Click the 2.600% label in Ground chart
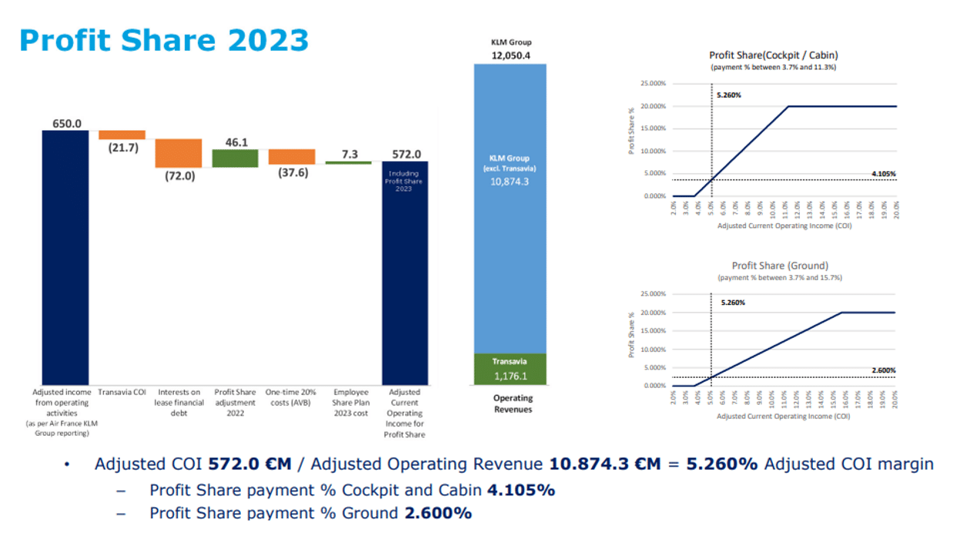980x552 pixels. (883, 370)
